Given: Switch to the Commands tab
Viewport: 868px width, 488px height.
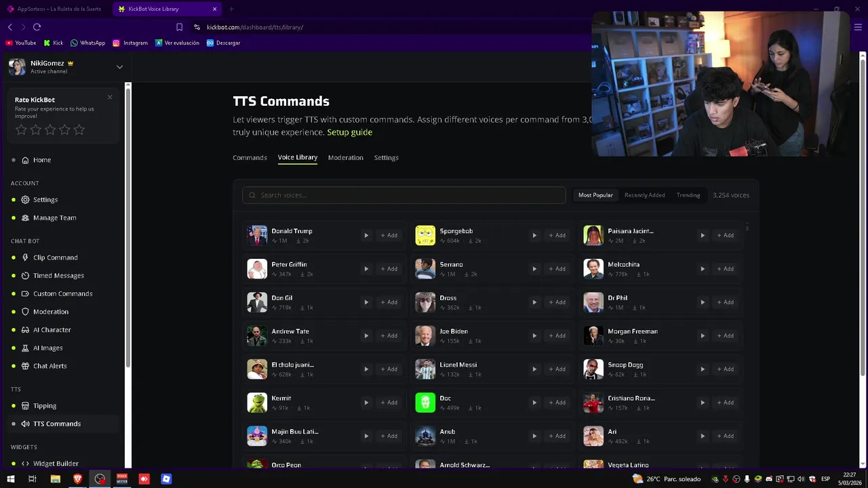Looking at the screenshot, I should [250, 158].
